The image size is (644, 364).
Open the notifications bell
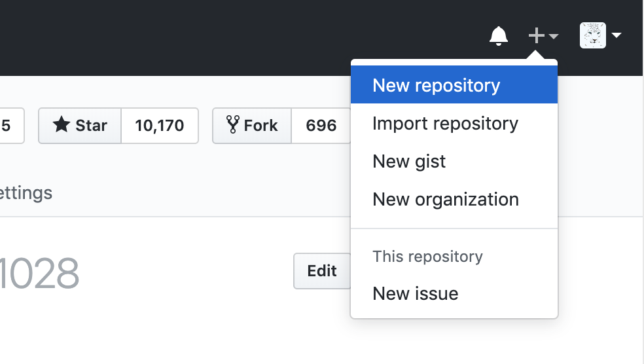tap(499, 36)
